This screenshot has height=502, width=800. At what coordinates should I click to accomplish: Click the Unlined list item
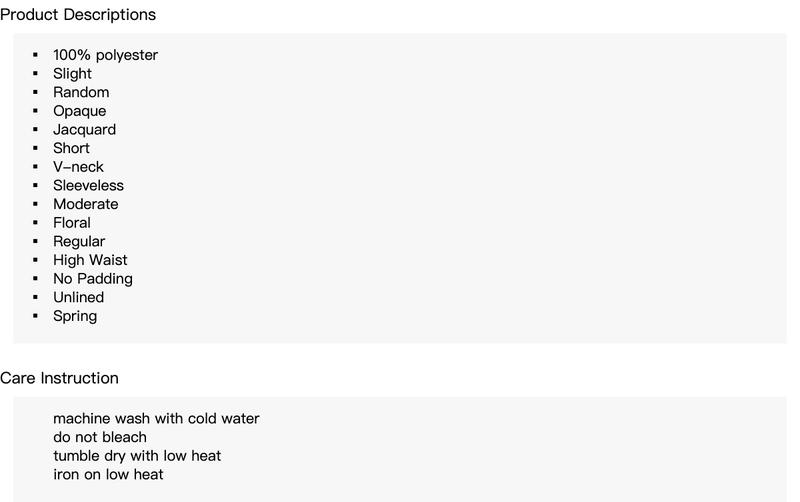click(79, 297)
